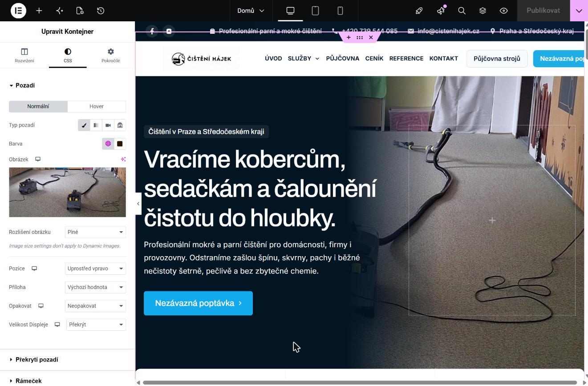This screenshot has width=588, height=386.
Task: Choose slideshow background type
Action: point(120,125)
